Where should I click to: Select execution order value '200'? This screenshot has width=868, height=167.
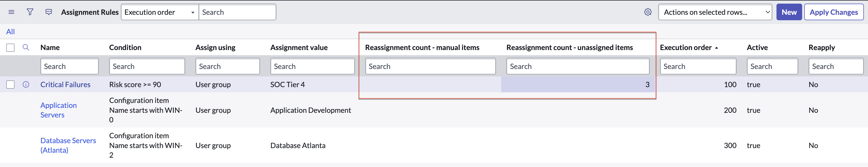click(x=730, y=110)
